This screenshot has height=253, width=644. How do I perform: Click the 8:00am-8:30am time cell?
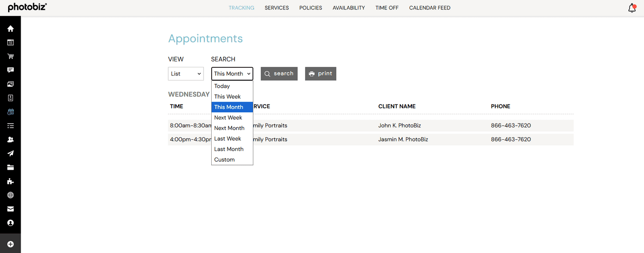(190, 126)
